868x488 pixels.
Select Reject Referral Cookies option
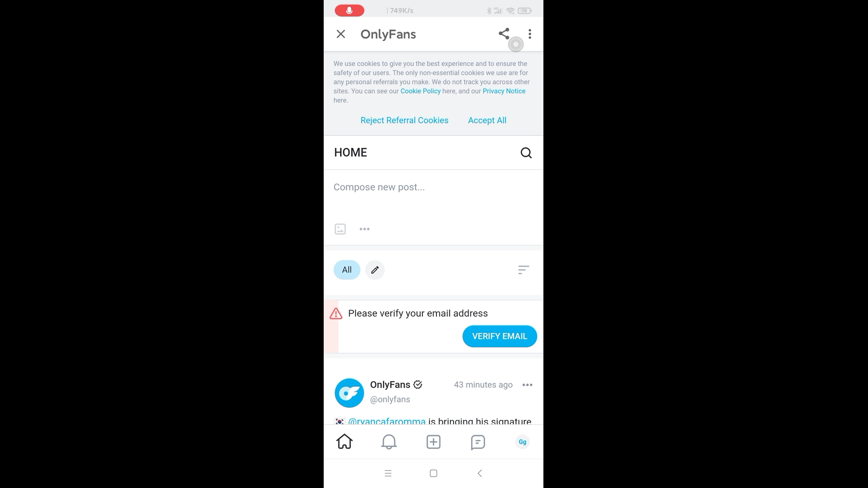(x=404, y=120)
